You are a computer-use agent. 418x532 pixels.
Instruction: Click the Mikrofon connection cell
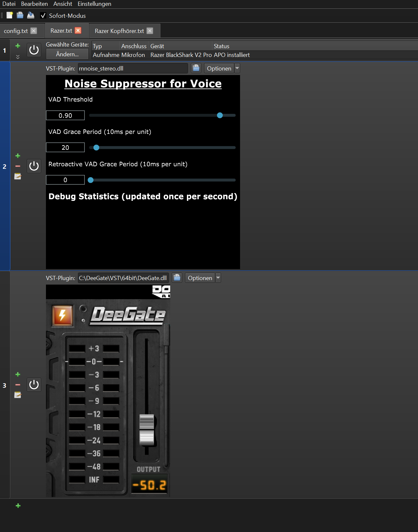coord(133,55)
